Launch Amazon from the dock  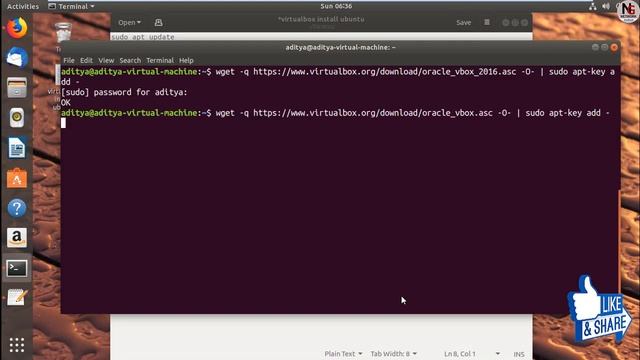coord(17,238)
